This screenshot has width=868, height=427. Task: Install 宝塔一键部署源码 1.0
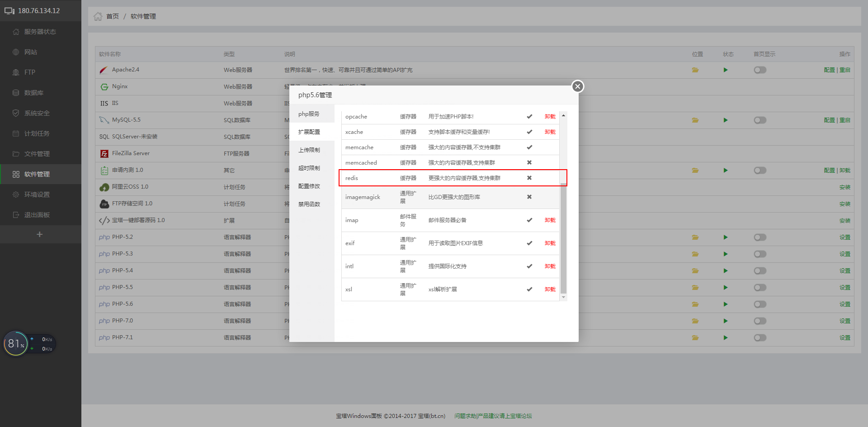[845, 221]
